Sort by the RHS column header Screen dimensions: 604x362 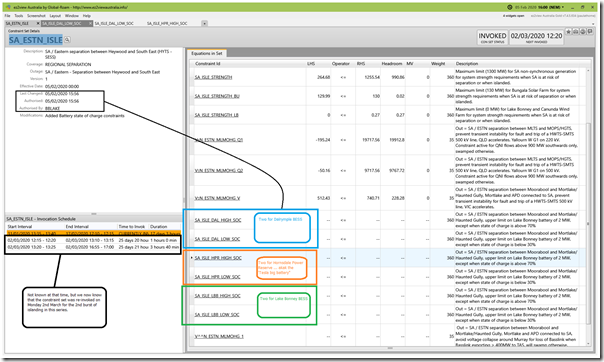pyautogui.click(x=361, y=64)
